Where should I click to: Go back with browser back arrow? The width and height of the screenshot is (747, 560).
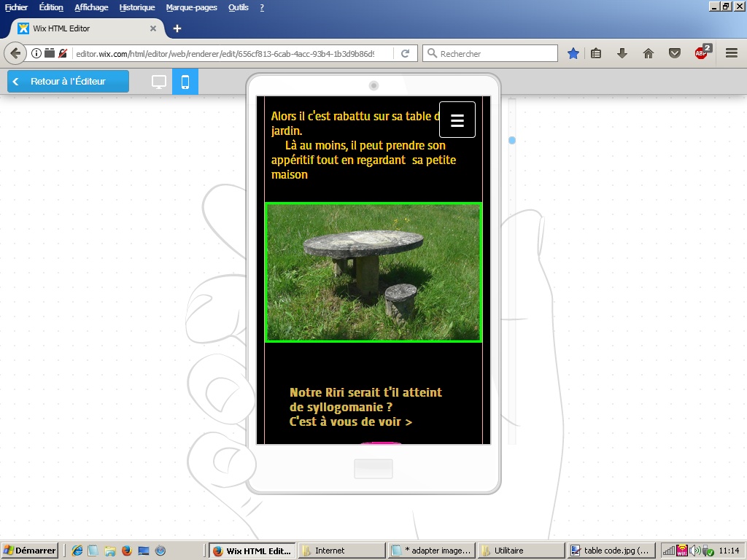[x=15, y=53]
